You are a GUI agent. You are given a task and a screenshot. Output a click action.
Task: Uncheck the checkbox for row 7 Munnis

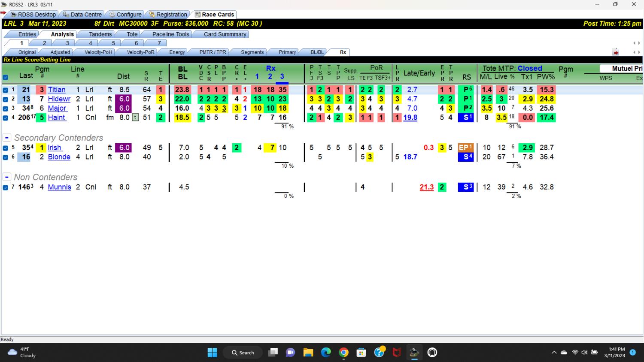click(x=6, y=187)
